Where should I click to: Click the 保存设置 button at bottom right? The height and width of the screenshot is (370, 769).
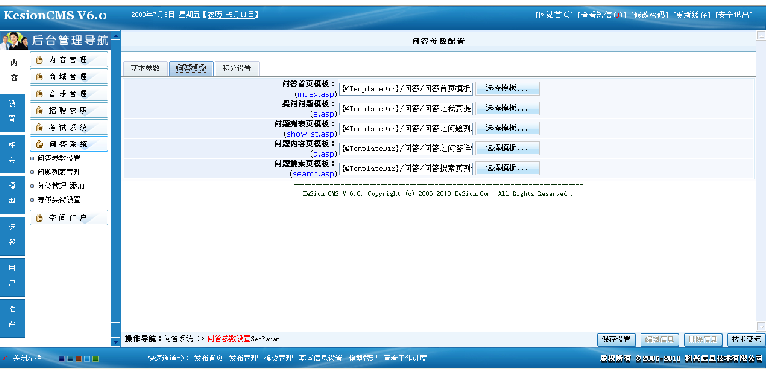pos(616,339)
